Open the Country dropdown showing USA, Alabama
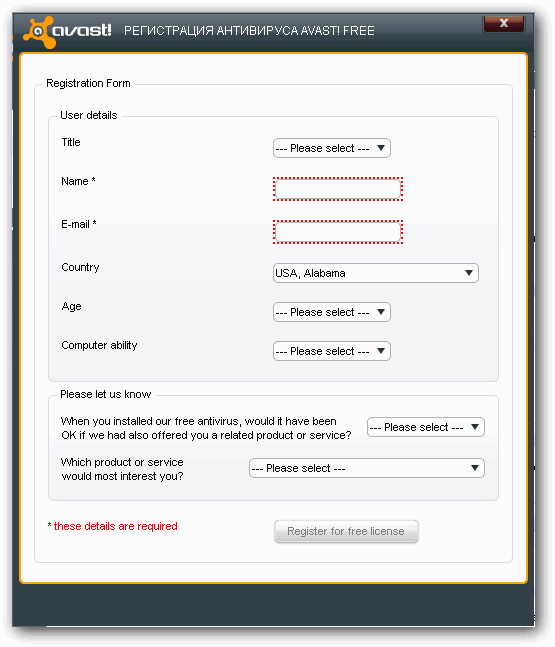The height and width of the screenshot is (647, 555). (x=376, y=273)
